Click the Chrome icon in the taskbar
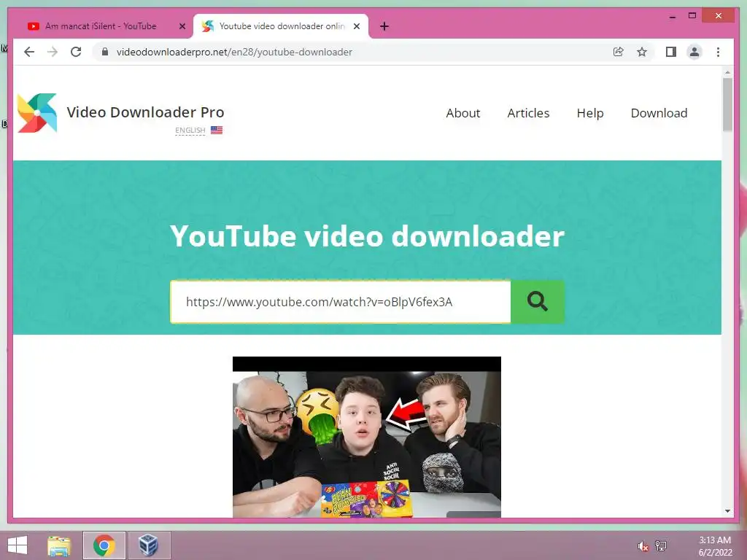 click(x=104, y=545)
